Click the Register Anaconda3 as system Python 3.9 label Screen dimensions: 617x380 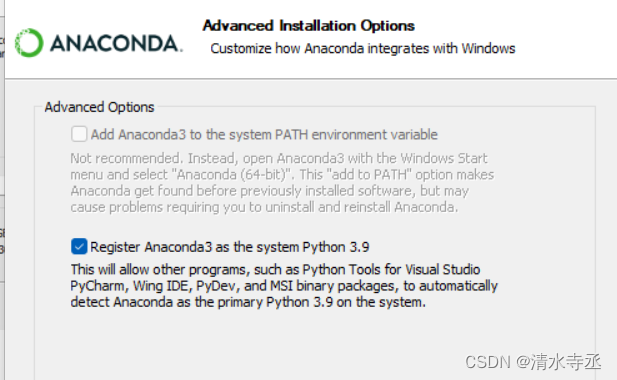pos(230,247)
